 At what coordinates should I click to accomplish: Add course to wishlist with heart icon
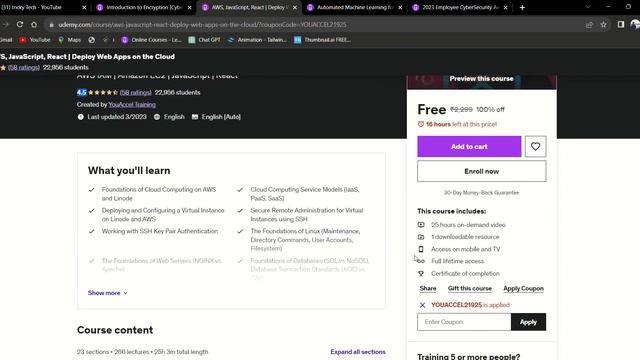(x=535, y=147)
